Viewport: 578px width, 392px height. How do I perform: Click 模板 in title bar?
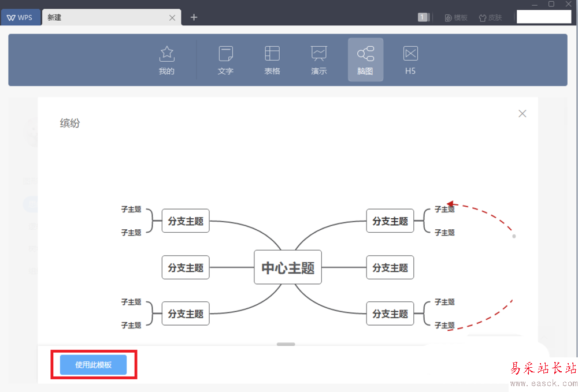[x=456, y=18]
